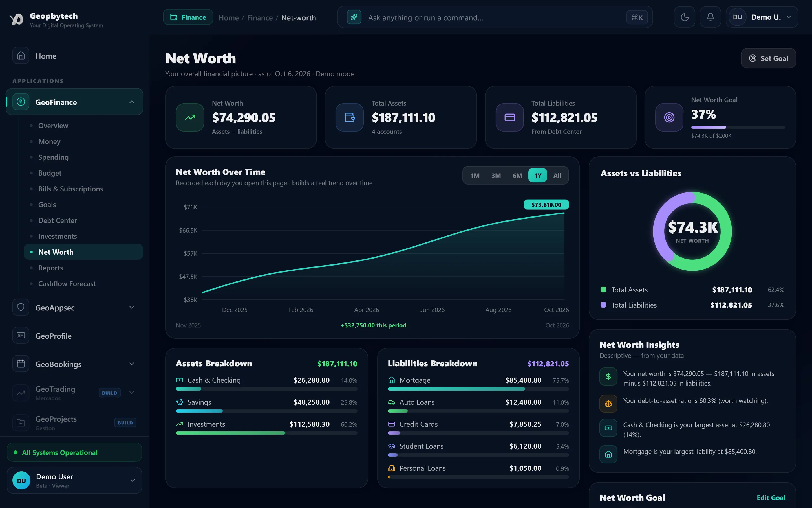Click the Mortgage house icon in Liabilities Breakdown

(x=392, y=380)
